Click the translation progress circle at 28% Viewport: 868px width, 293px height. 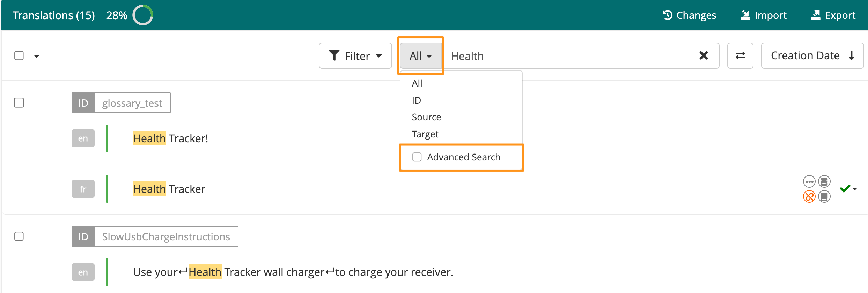pyautogui.click(x=143, y=15)
